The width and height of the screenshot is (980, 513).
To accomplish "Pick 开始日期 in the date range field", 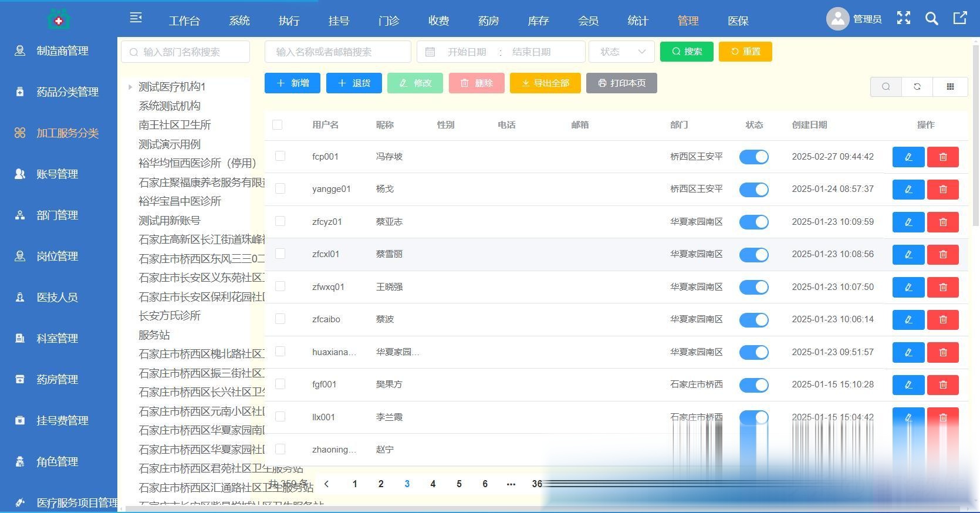I will [467, 52].
